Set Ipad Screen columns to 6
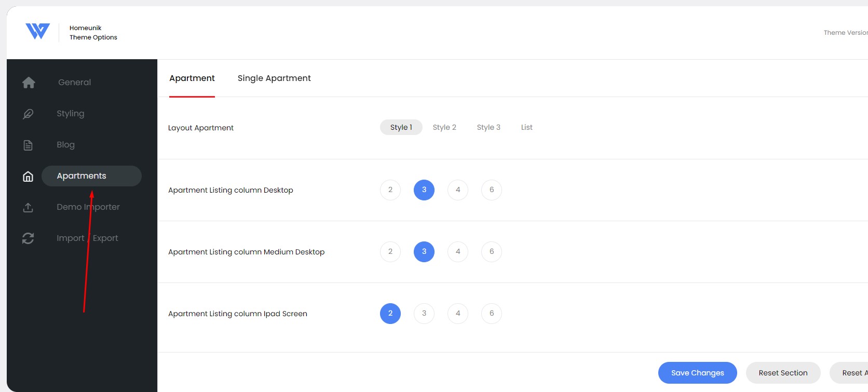Screen dimensions: 868x392 (492, 314)
